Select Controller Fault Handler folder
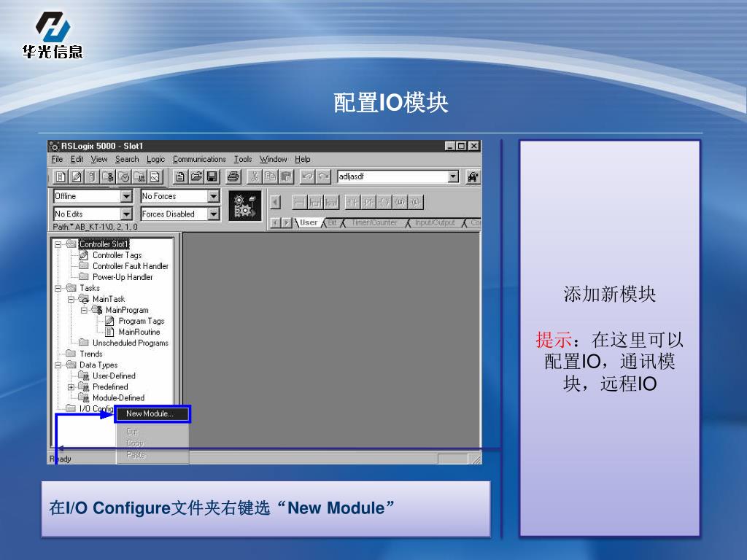This screenshot has width=747, height=560. click(x=130, y=266)
